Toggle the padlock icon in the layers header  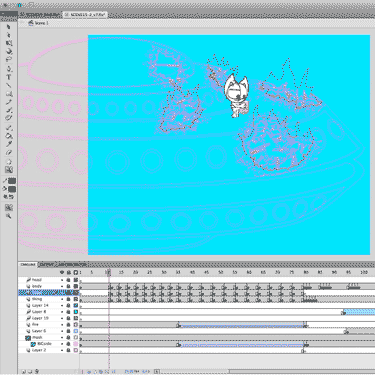click(x=69, y=272)
